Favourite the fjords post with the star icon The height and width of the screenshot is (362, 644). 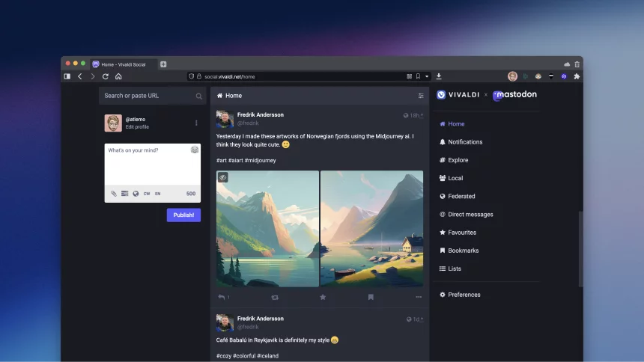point(323,297)
